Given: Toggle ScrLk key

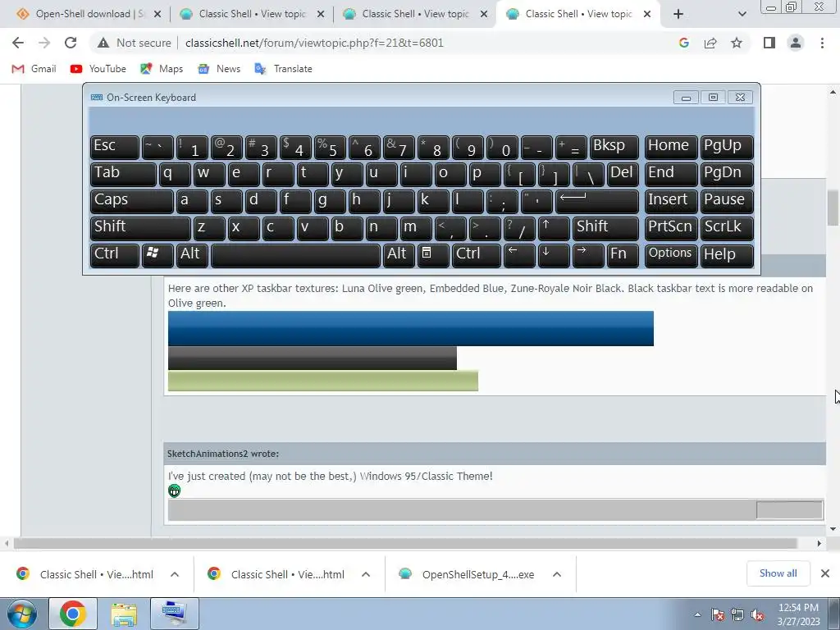Looking at the screenshot, I should click(727, 228).
